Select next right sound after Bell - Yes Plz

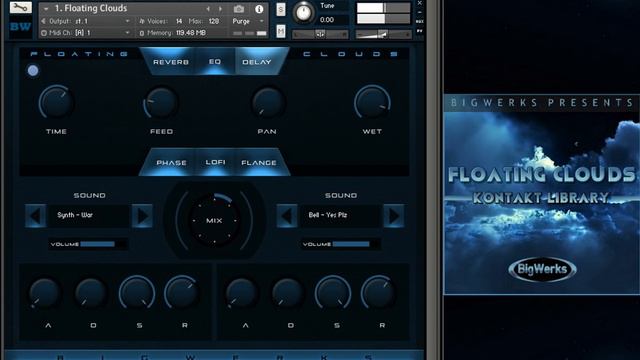point(394,216)
